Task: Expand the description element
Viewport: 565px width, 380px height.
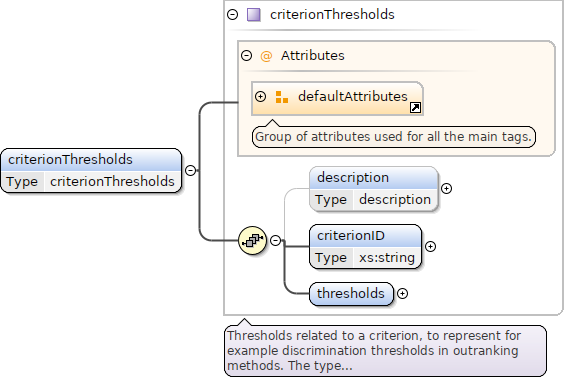Action: (446, 188)
